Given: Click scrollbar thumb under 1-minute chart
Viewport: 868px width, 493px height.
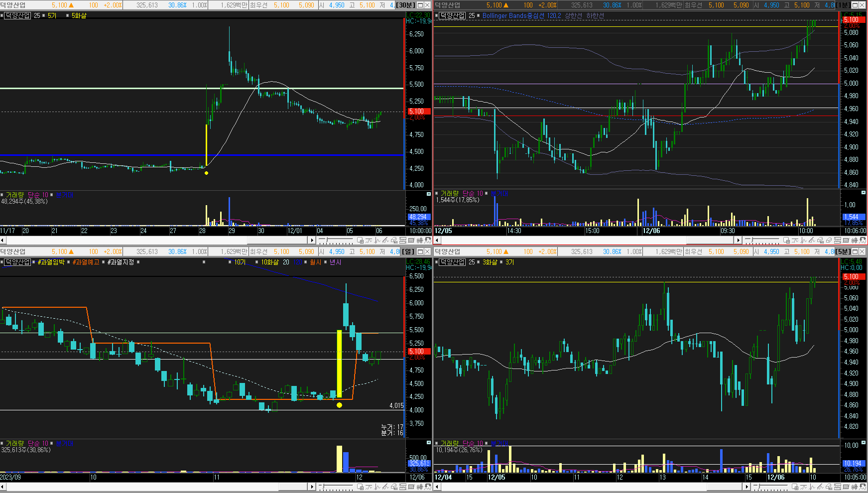Looking at the screenshot, I should pyautogui.click(x=711, y=241).
